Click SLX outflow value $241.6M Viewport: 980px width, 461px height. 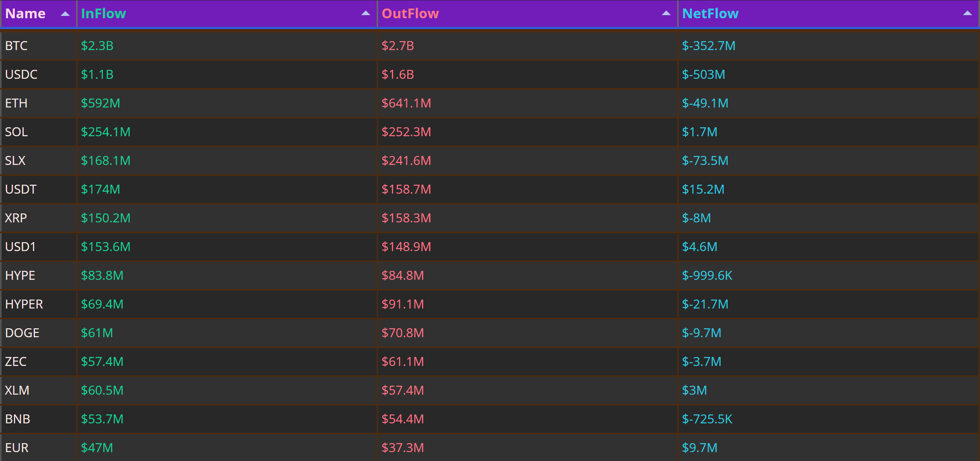tap(406, 161)
